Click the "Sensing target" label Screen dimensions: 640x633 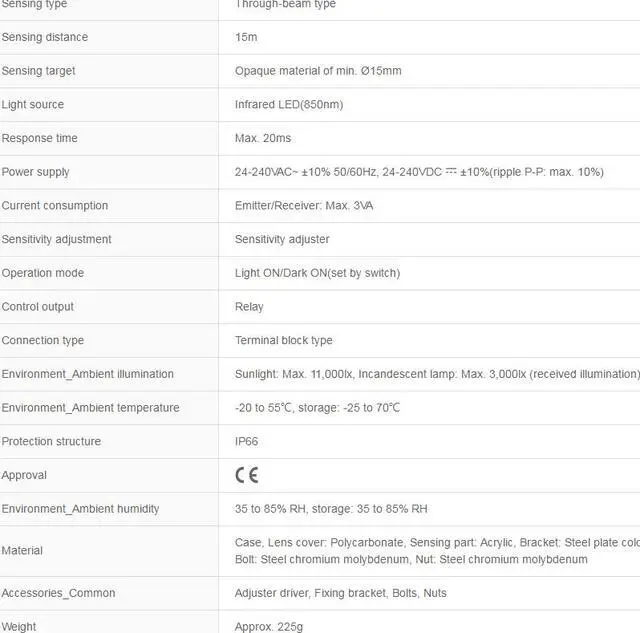pyautogui.click(x=39, y=71)
